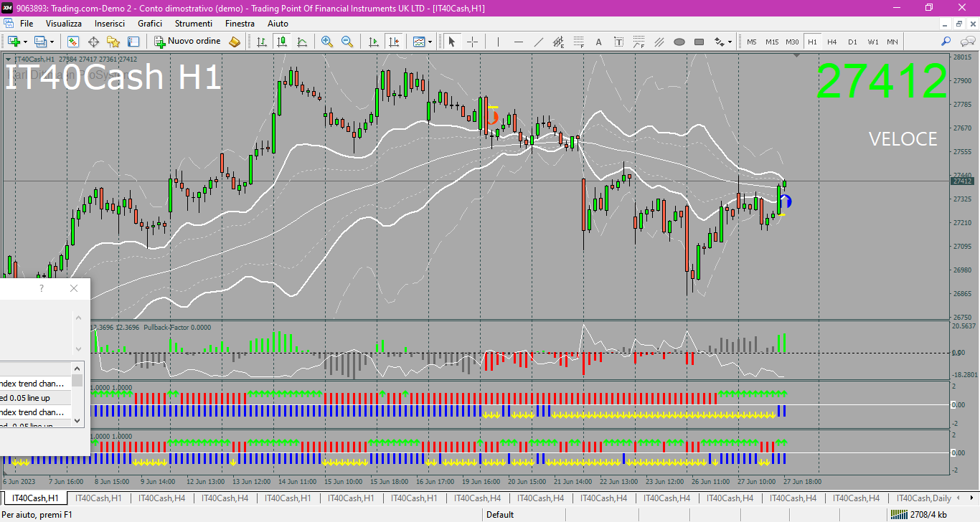Viewport: 980px width, 522px height.
Task: Switch timeframe to MN
Action: click(892, 42)
